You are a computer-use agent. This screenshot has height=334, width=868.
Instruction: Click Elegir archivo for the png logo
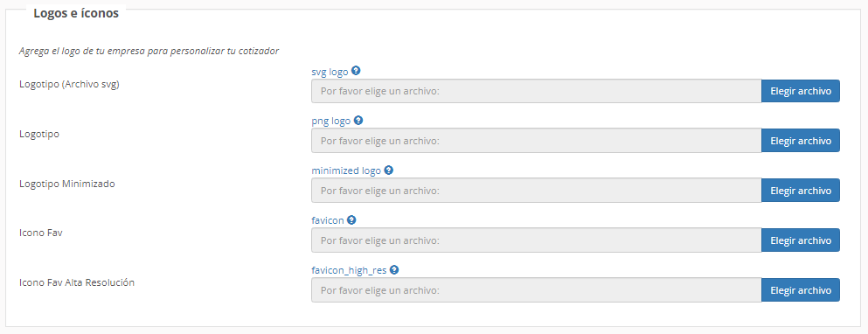click(801, 141)
